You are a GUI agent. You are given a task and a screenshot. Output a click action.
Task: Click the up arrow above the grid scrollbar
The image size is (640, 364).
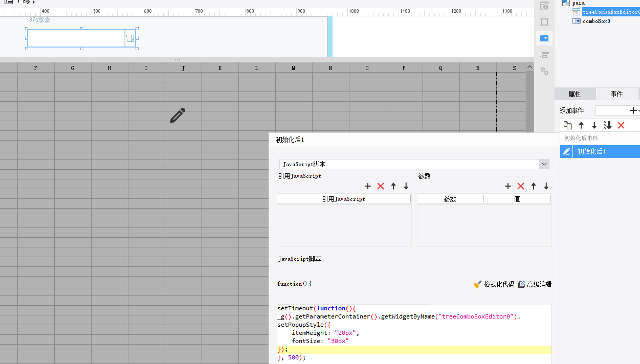click(530, 67)
